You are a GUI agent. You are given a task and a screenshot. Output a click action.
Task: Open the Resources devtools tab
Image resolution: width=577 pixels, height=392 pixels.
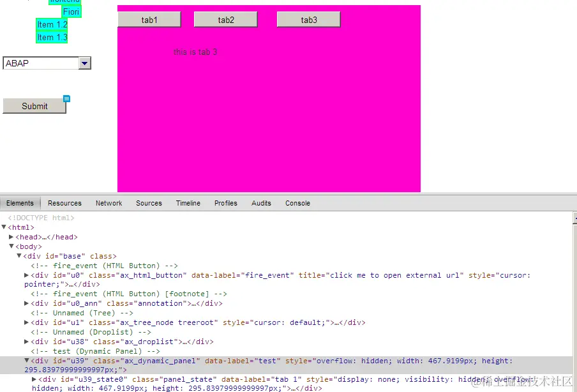point(64,203)
